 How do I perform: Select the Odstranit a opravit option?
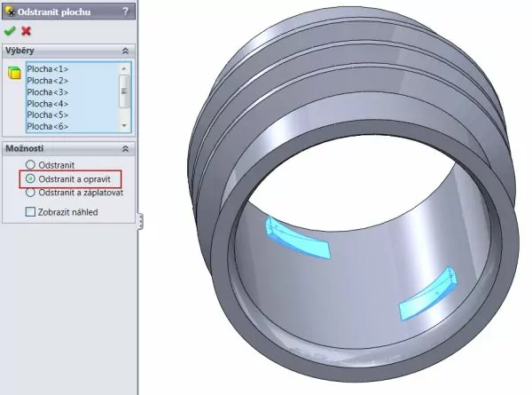pos(32,178)
